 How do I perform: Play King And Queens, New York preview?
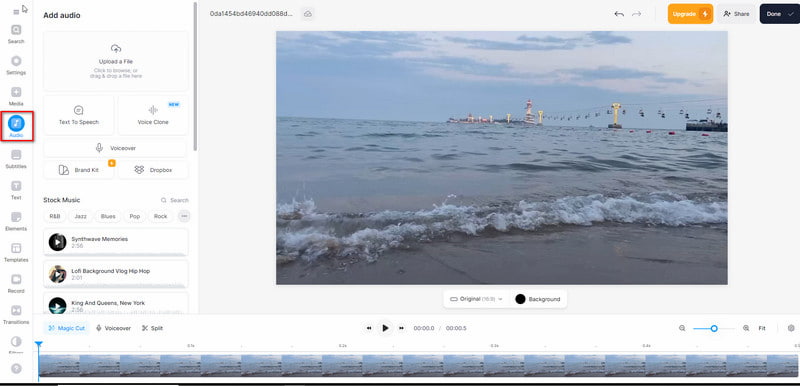click(x=57, y=305)
